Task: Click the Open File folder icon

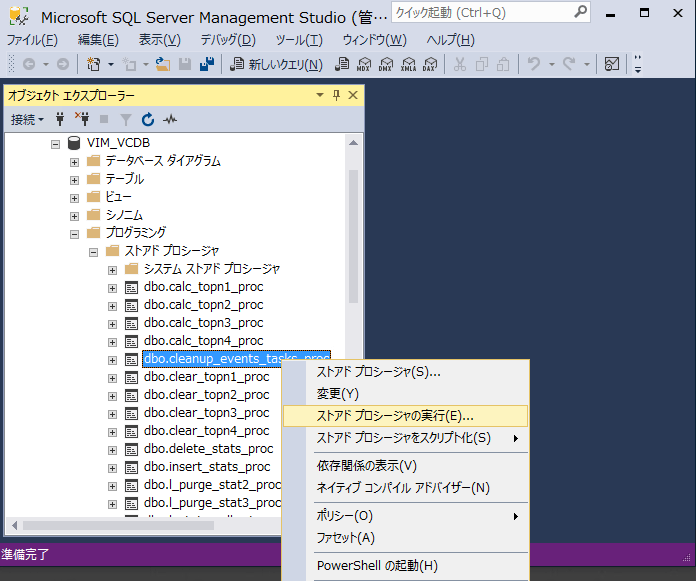Action: click(163, 64)
